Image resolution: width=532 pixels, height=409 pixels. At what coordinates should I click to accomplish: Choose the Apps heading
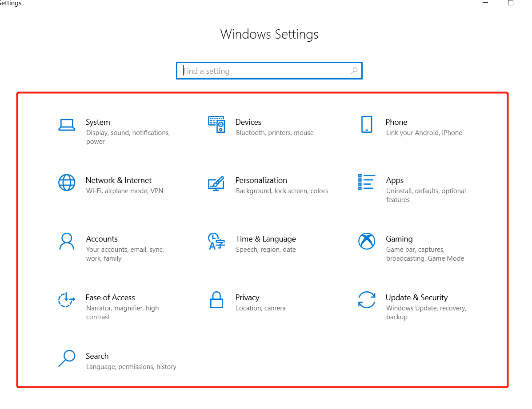pos(395,181)
